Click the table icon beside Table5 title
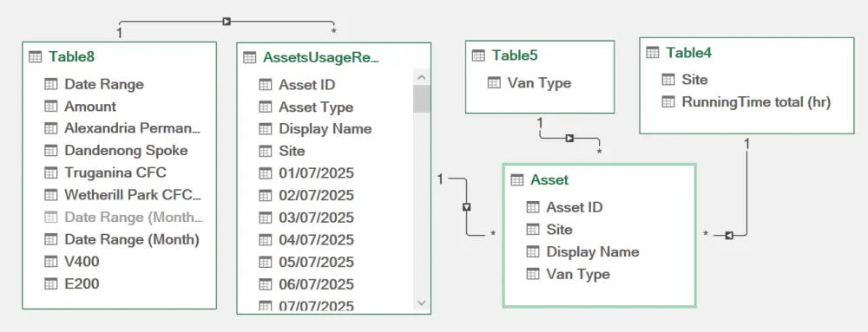This screenshot has height=332, width=868. (479, 55)
